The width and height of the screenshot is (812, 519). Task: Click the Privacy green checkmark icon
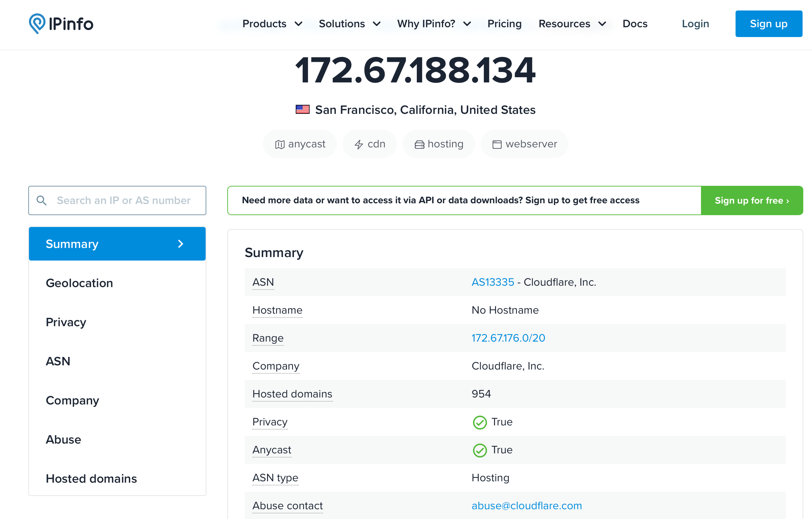(x=480, y=422)
